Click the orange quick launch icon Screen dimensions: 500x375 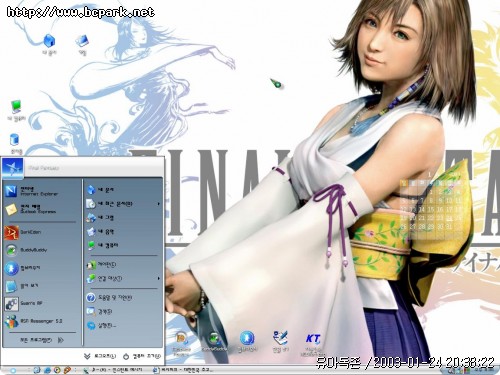[x=67, y=370]
